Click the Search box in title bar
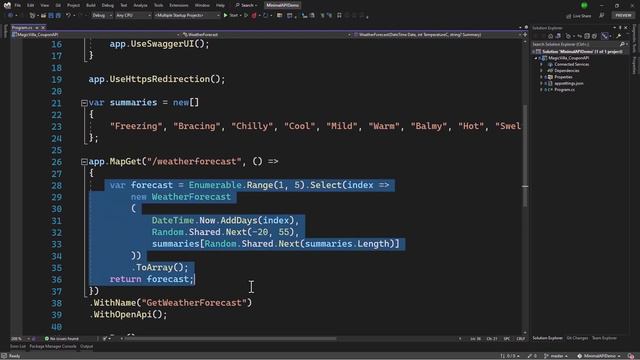This screenshot has width=640, height=360. pyautogui.click(x=246, y=5)
